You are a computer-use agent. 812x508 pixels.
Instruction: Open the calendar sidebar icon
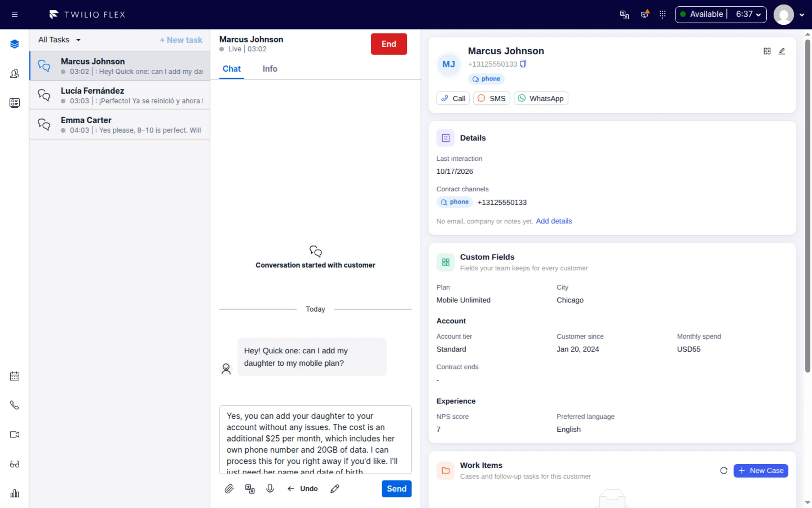click(x=15, y=376)
